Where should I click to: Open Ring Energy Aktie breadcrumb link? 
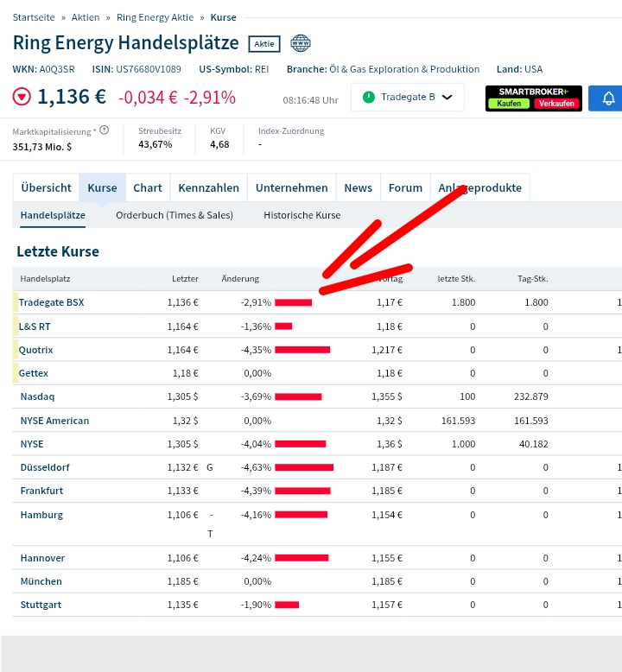(155, 17)
